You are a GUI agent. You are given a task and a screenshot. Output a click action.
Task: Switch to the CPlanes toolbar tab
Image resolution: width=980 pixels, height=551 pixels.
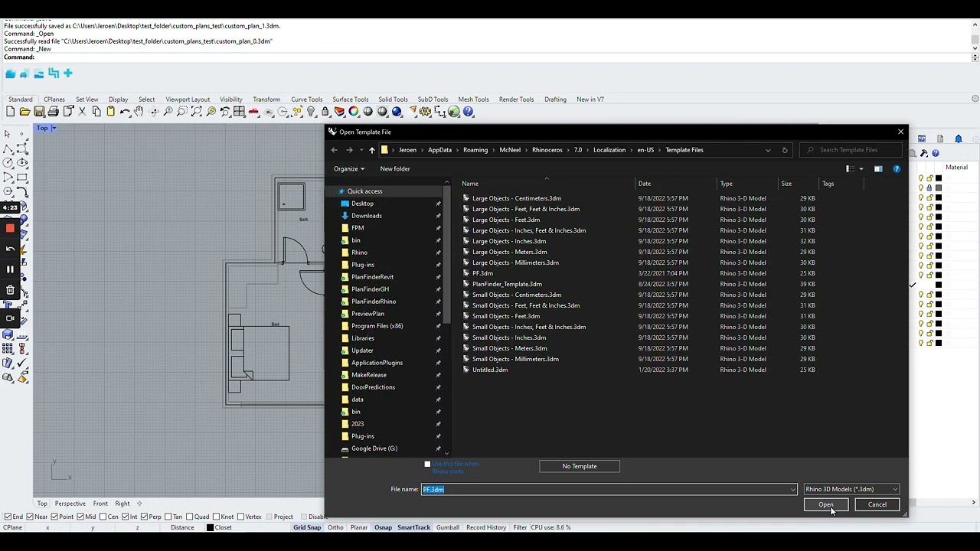(x=54, y=99)
